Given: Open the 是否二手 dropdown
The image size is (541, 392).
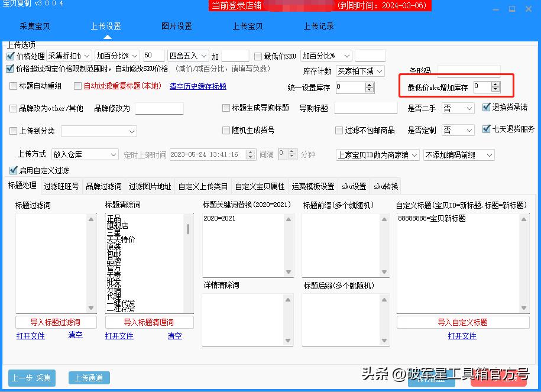Looking at the screenshot, I should tap(458, 108).
